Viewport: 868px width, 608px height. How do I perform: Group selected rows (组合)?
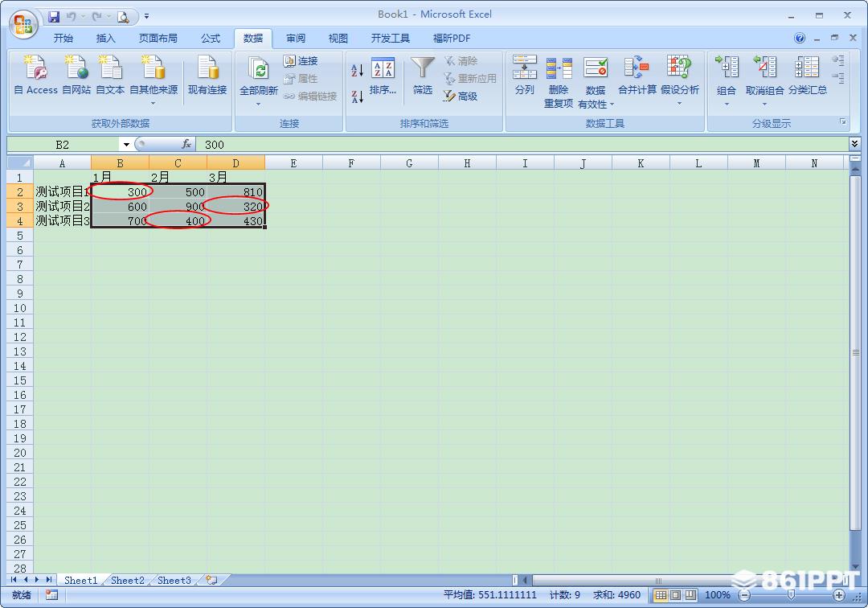tap(727, 76)
